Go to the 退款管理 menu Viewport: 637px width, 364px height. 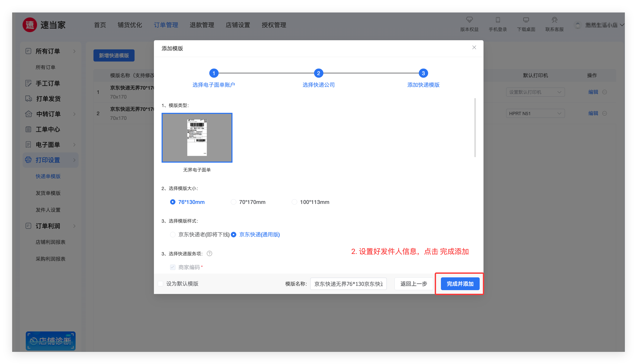click(202, 25)
